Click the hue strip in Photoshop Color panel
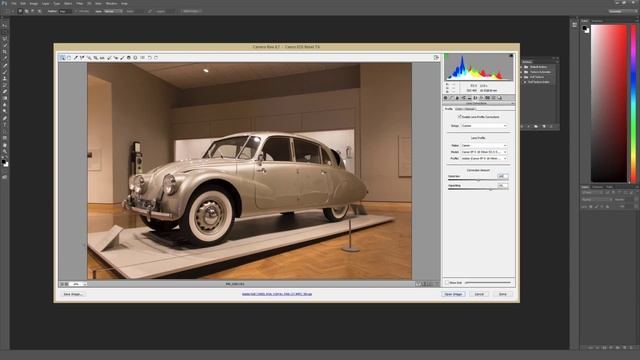The width and height of the screenshot is (640, 360). click(x=634, y=103)
